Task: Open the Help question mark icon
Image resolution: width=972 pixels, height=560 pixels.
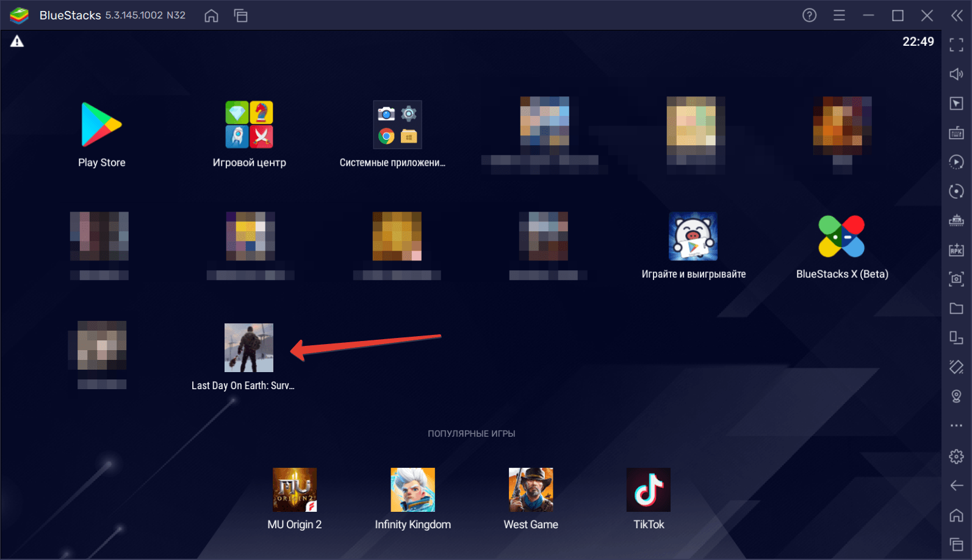Action: (x=810, y=15)
